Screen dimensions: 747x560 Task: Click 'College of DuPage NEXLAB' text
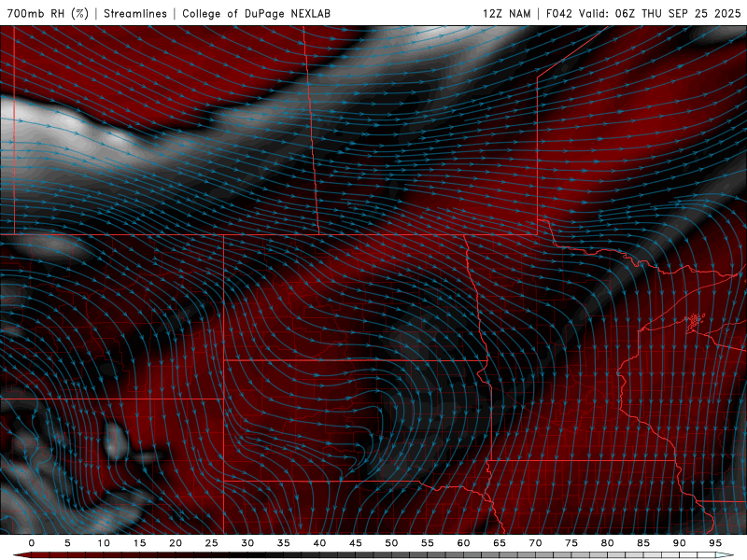[x=256, y=13]
